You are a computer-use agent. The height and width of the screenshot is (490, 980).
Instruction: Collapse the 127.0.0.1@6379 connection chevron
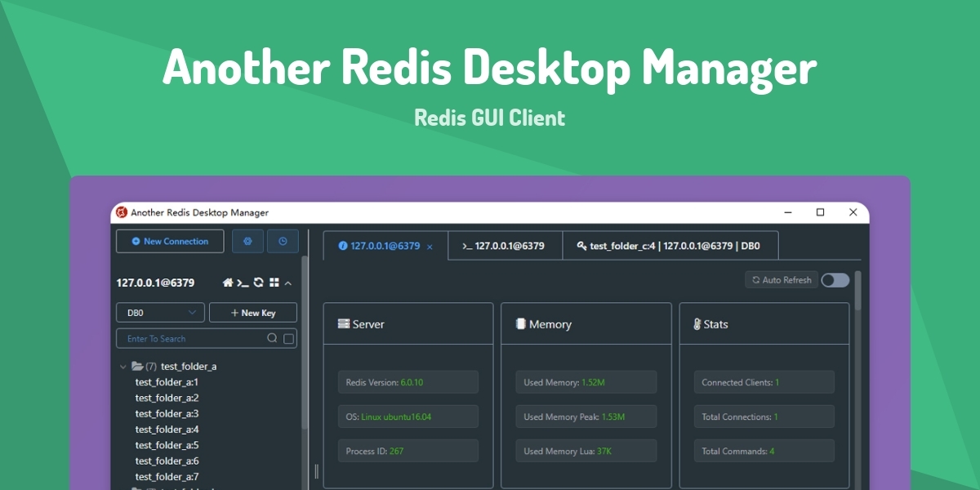click(x=287, y=283)
